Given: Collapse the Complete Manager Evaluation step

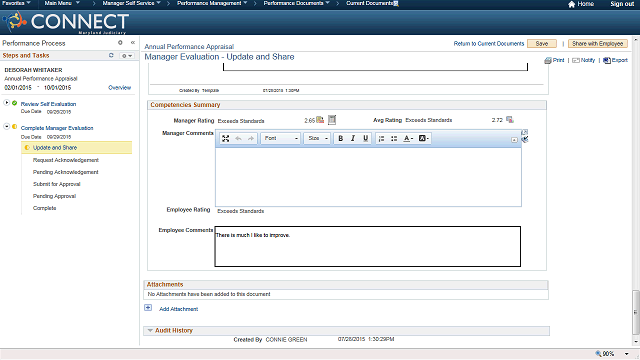Looking at the screenshot, I should 7,127.
